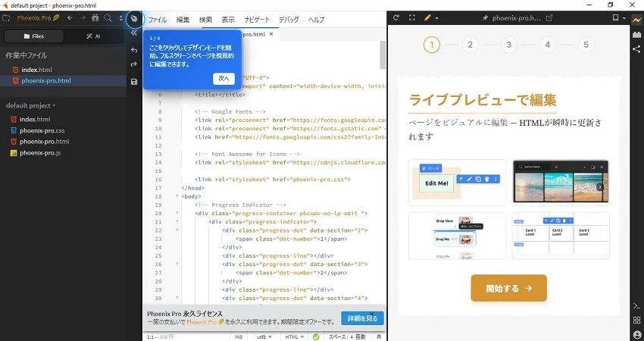Fold code at line 26 arrow
The height and width of the screenshot is (341, 644).
177,264
